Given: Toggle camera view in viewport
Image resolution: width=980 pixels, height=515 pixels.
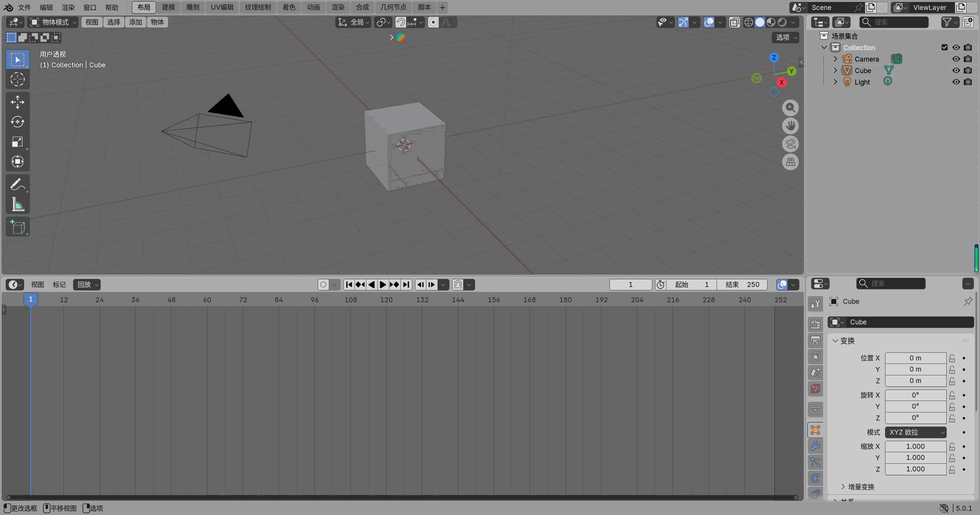Looking at the screenshot, I should 790,144.
